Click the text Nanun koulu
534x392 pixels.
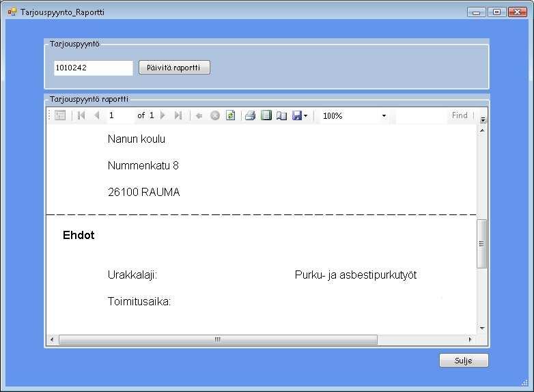[x=136, y=139]
